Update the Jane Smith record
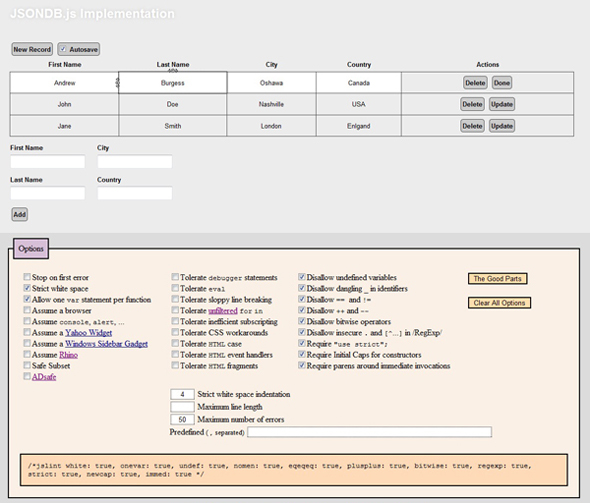The height and width of the screenshot is (503, 590). tap(502, 126)
